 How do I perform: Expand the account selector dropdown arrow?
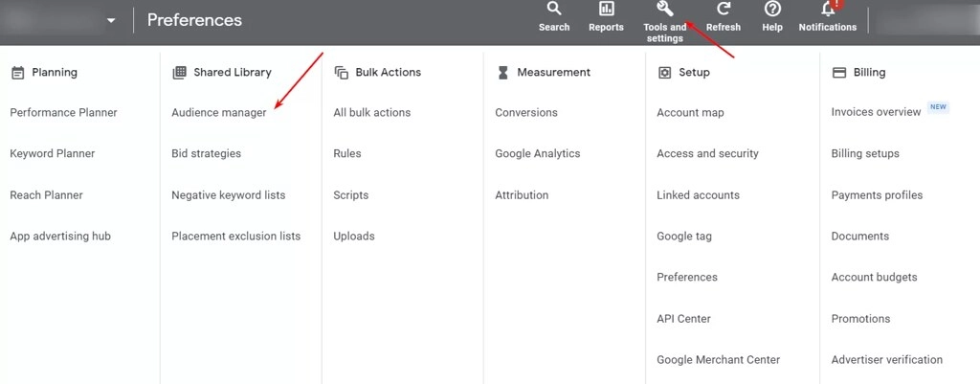111,21
